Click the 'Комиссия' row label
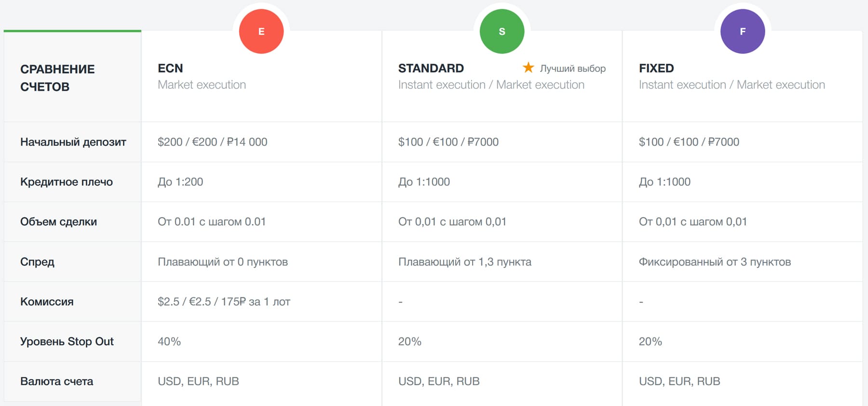The height and width of the screenshot is (406, 868). tap(47, 302)
